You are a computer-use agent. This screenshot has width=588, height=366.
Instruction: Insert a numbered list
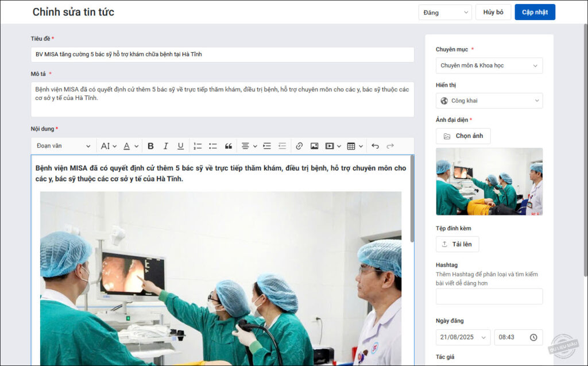pos(198,146)
